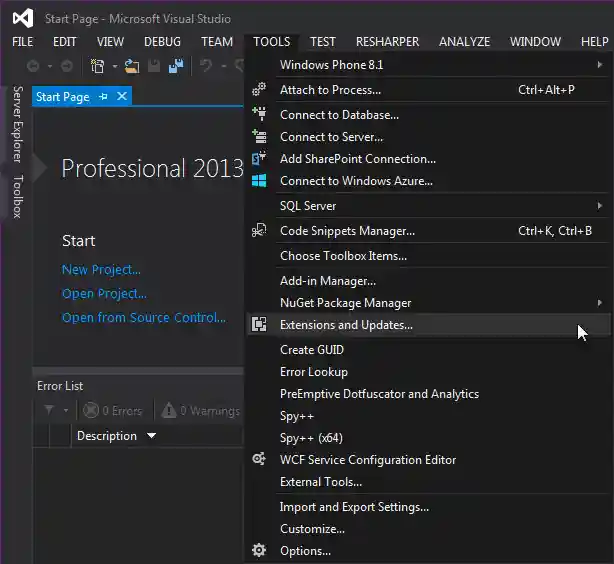Click the New Project link
Screen dimensions: 614x564
(x=101, y=269)
